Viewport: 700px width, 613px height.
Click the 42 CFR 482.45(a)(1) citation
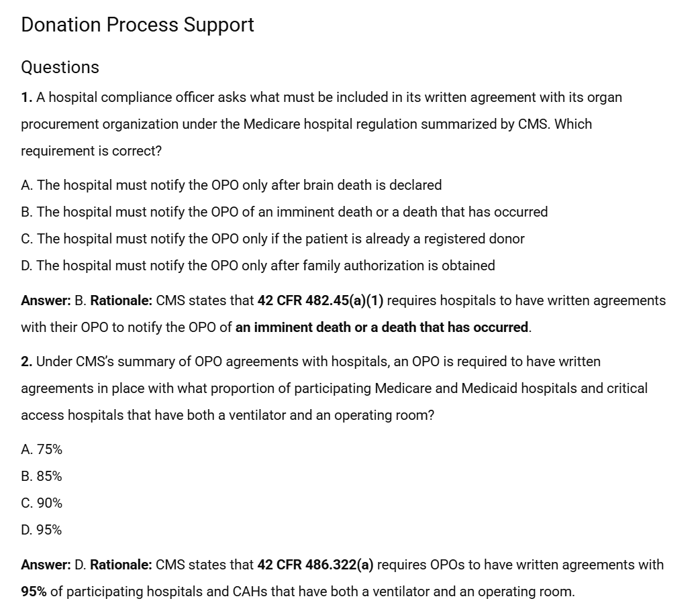321,300
